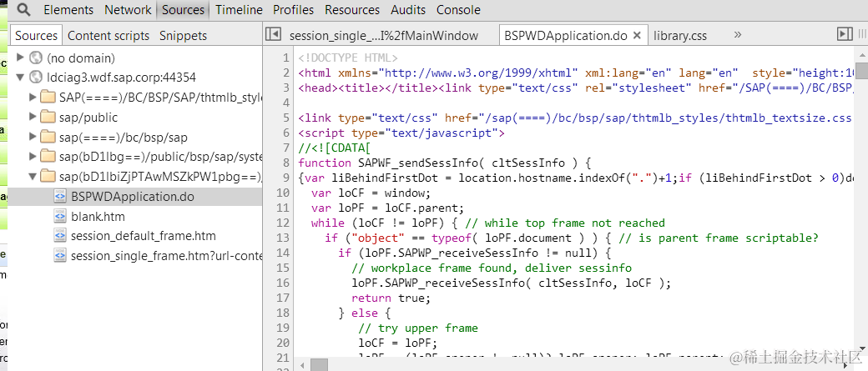
Task: Open the Elements panel tab
Action: tap(68, 9)
